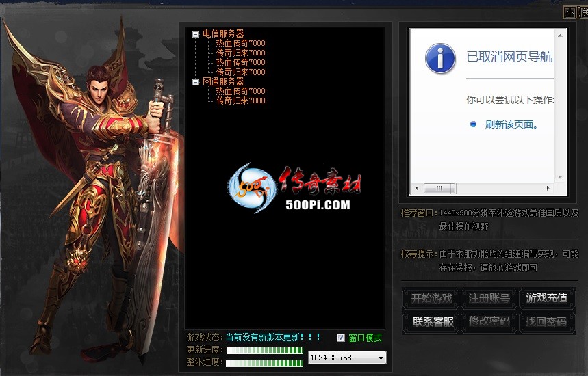Click the 500Pi.COM logo image
This screenshot has width=588, height=376.
(295, 189)
